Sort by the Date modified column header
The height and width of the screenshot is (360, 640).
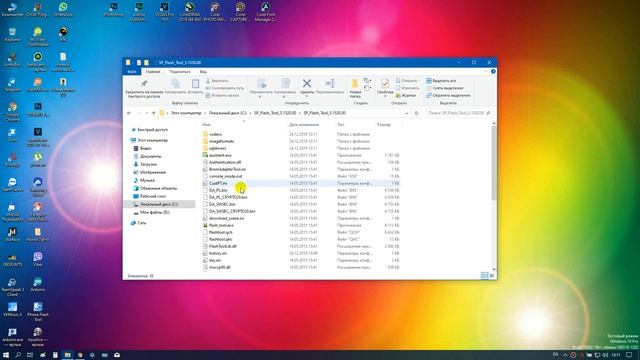coord(304,124)
